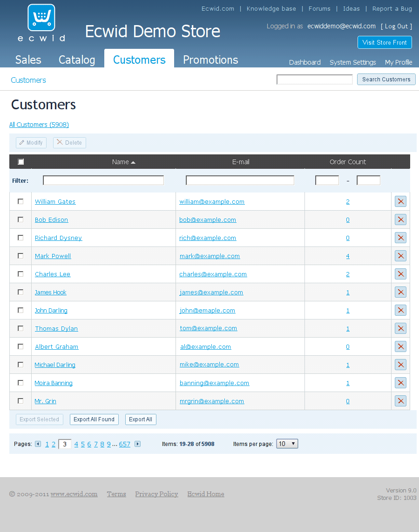Go to previous page arrow in pagination
The height and width of the screenshot is (532, 419).
[x=38, y=444]
